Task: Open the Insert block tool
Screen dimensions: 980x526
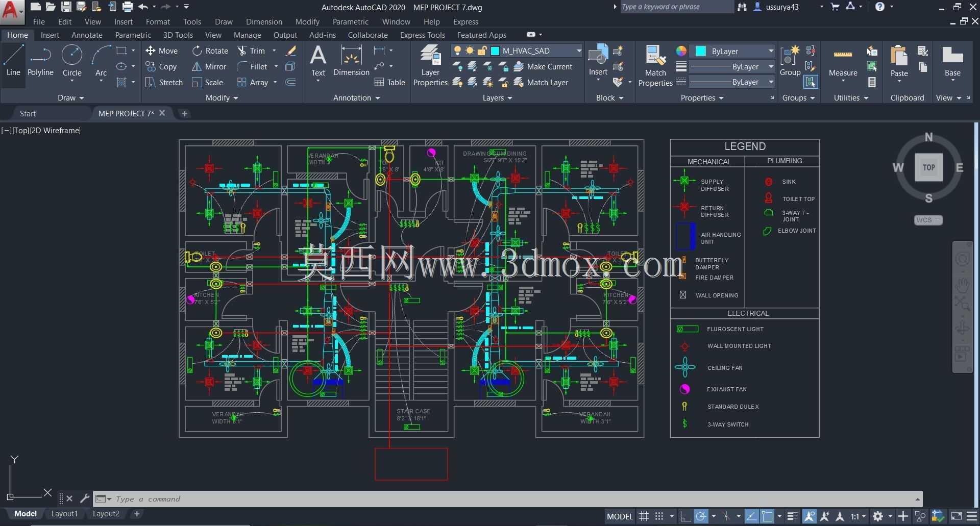Action: point(598,60)
